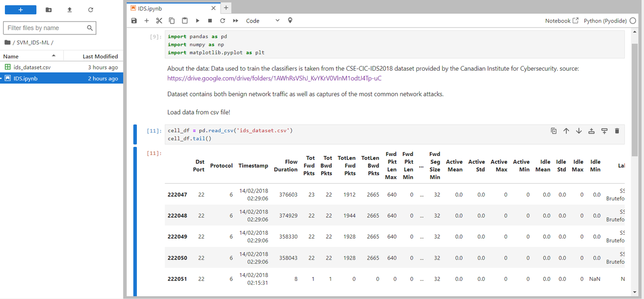This screenshot has width=644, height=299.
Task: Click the Flow Duration value 376603
Action: [x=288, y=195]
